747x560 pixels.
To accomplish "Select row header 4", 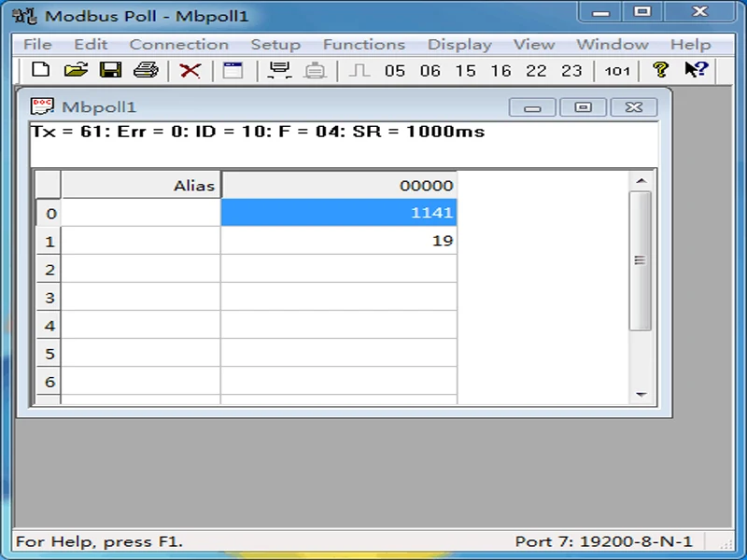I will coord(49,325).
